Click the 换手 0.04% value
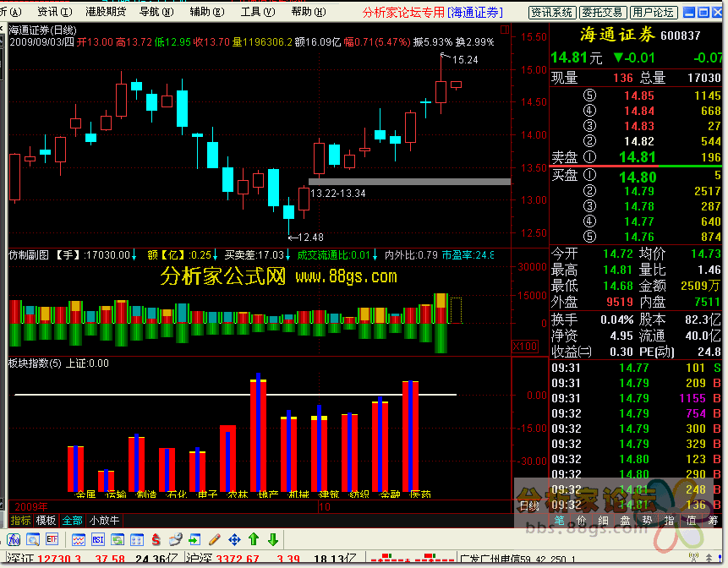728x568 pixels. [616, 319]
